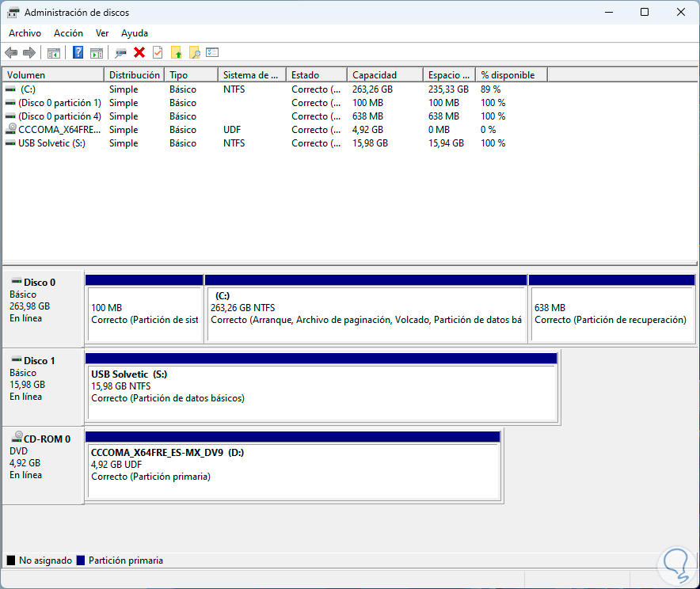This screenshot has width=700, height=589.
Task: Click the properties checkmark page icon
Action: pyautogui.click(x=158, y=52)
